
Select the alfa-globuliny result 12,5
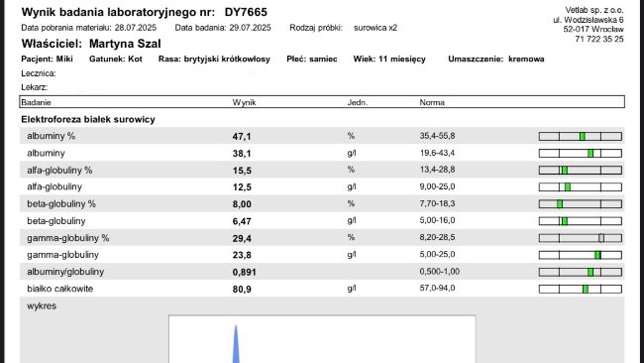pyautogui.click(x=242, y=187)
